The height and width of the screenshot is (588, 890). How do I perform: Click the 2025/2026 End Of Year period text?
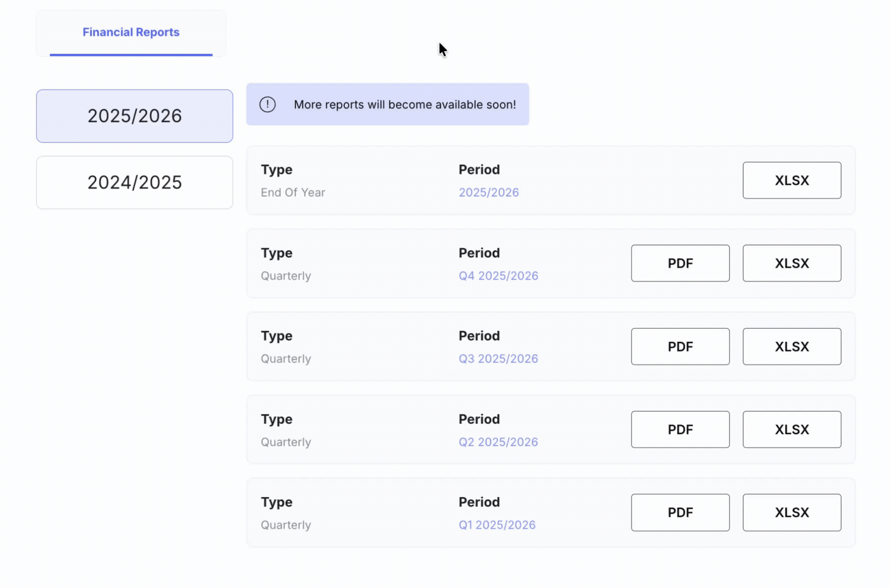(x=489, y=192)
